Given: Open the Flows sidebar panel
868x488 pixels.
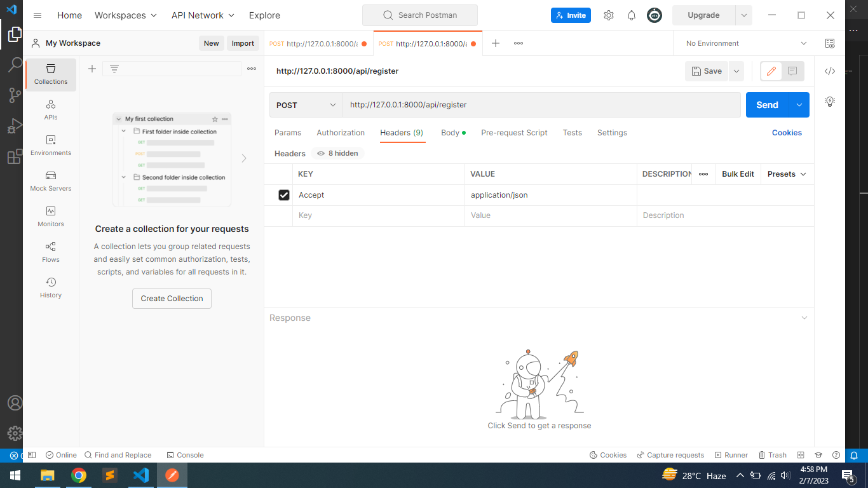Looking at the screenshot, I should (x=51, y=252).
